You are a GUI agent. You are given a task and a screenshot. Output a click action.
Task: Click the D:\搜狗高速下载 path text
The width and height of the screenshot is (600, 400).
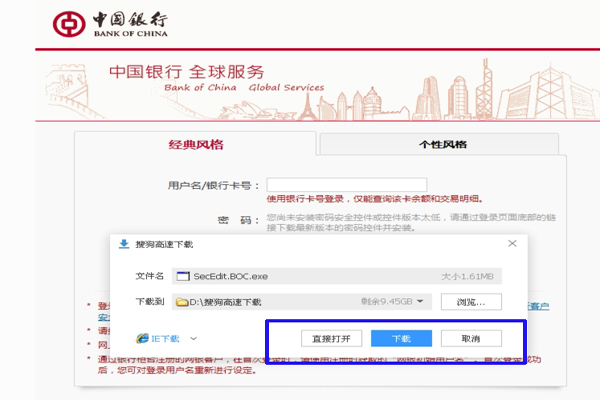pos(225,302)
